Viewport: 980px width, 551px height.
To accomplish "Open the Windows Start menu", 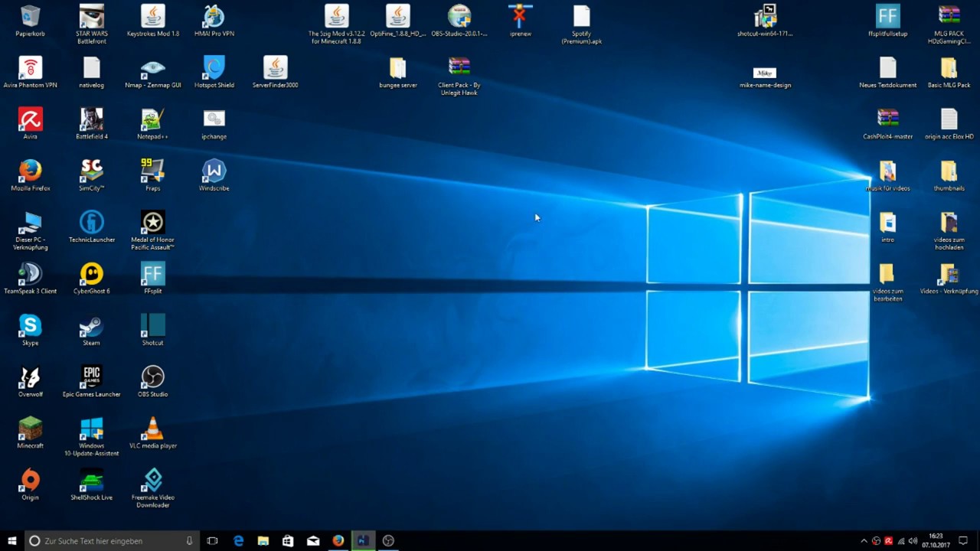I will [x=11, y=540].
